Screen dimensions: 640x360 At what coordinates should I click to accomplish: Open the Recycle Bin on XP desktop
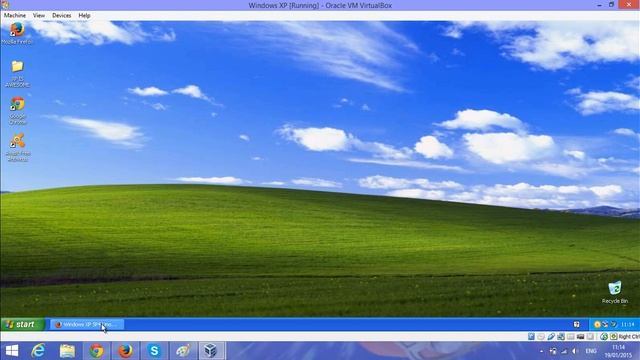pos(615,292)
